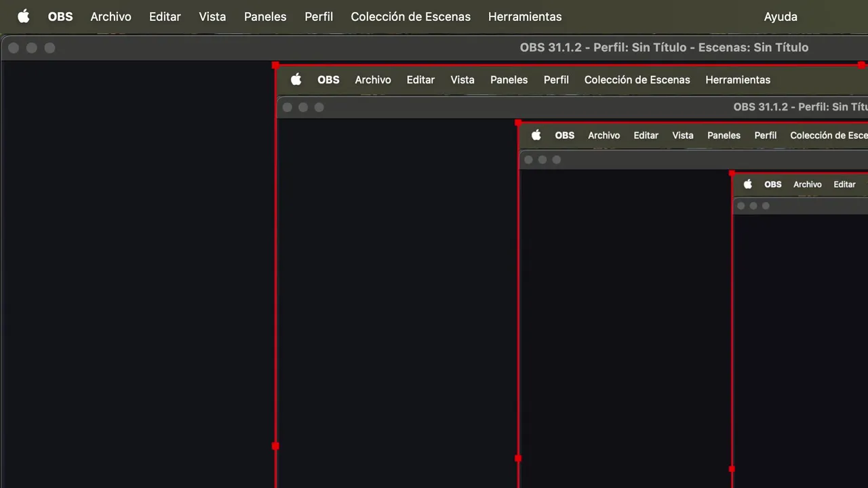Screen dimensions: 868x488
Task: Click Archivo in the largest nested preview
Action: click(x=373, y=80)
